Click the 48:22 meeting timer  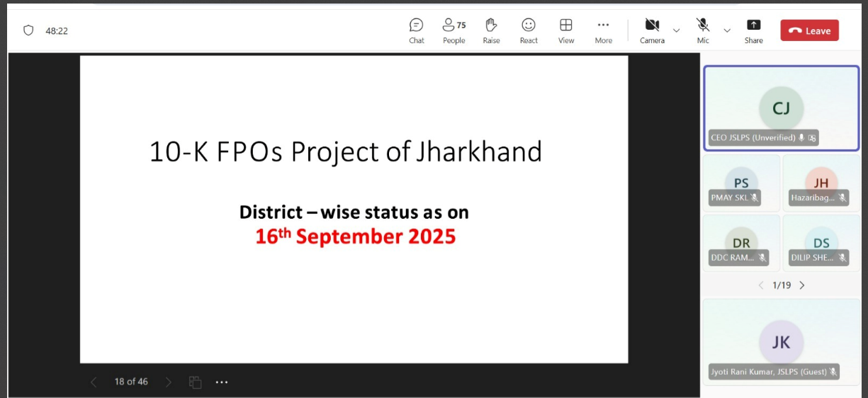[57, 31]
